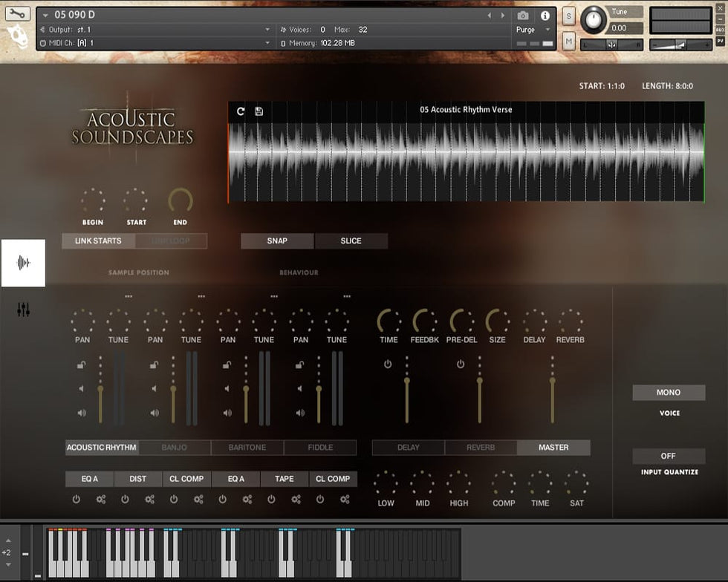Open the mixer faders page icon in sidebar

pos(23,310)
